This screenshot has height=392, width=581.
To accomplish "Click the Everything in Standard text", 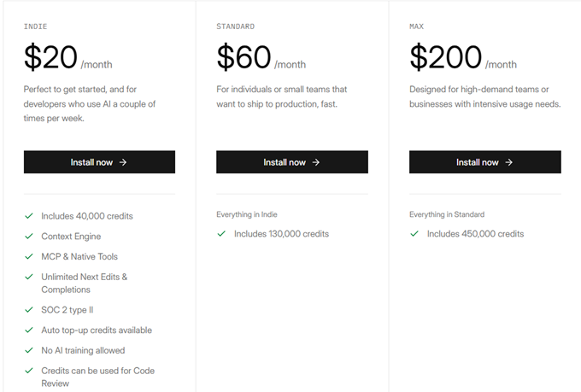I will pyautogui.click(x=447, y=214).
